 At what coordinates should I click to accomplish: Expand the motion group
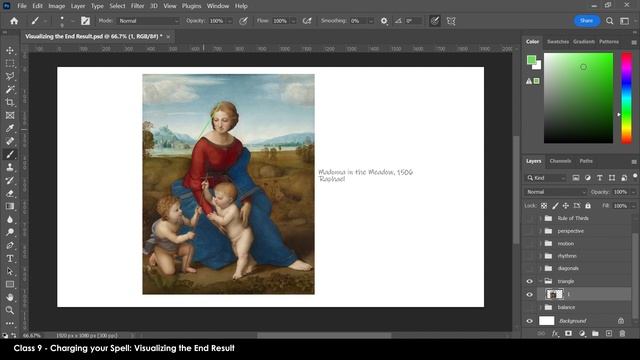coord(541,244)
